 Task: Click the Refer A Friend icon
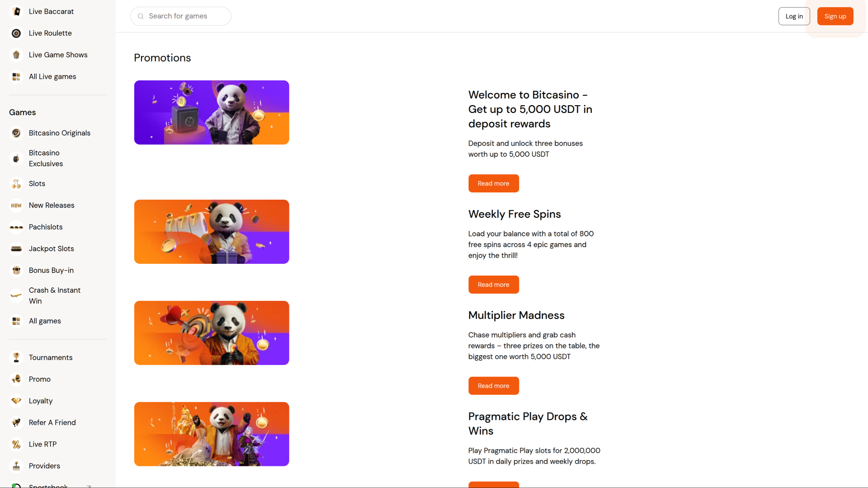pos(16,422)
